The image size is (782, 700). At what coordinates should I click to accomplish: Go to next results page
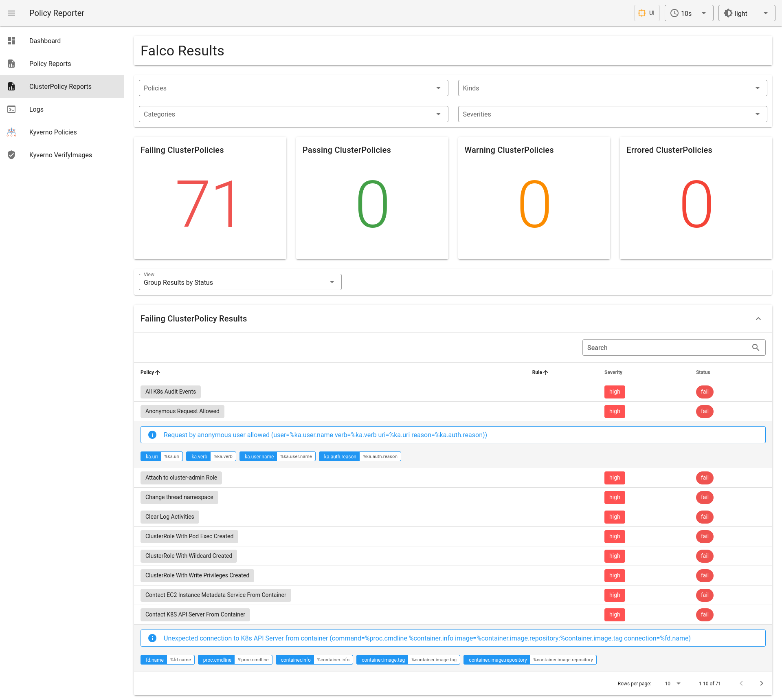point(761,683)
